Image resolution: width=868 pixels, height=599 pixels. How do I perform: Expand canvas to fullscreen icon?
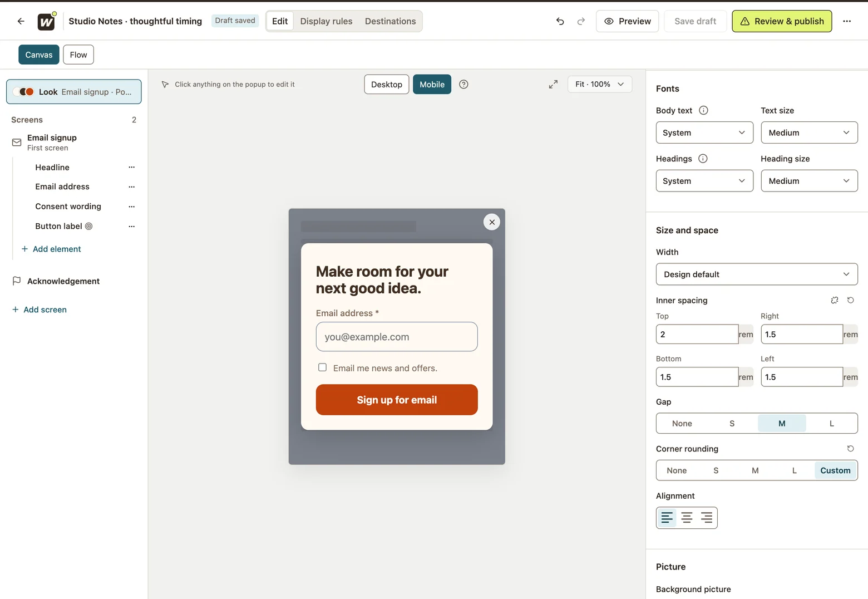pos(553,84)
